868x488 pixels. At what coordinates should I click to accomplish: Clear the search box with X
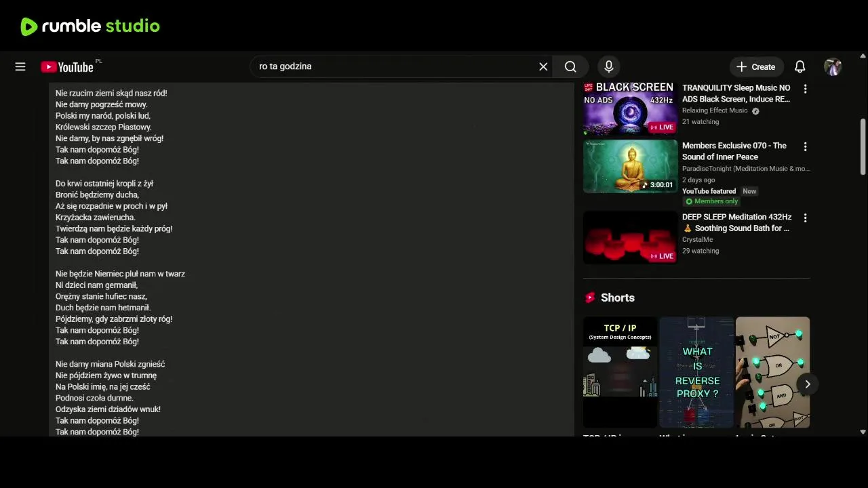pos(543,66)
